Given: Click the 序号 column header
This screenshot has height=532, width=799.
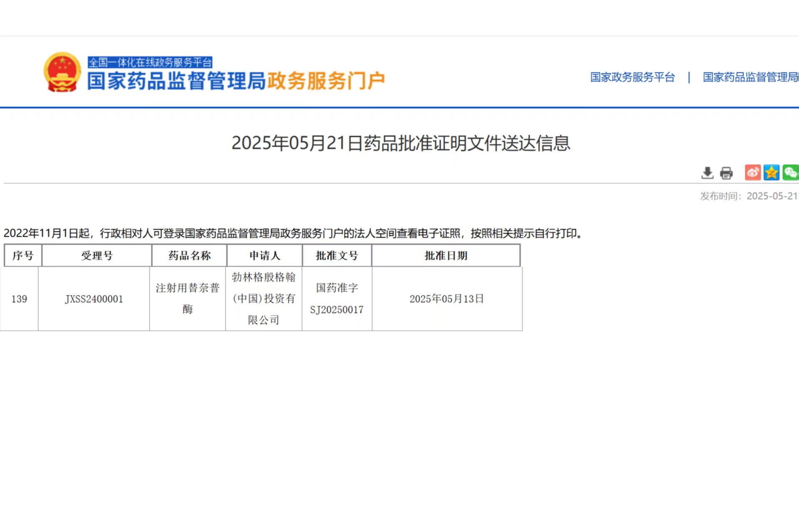Looking at the screenshot, I should tap(23, 255).
